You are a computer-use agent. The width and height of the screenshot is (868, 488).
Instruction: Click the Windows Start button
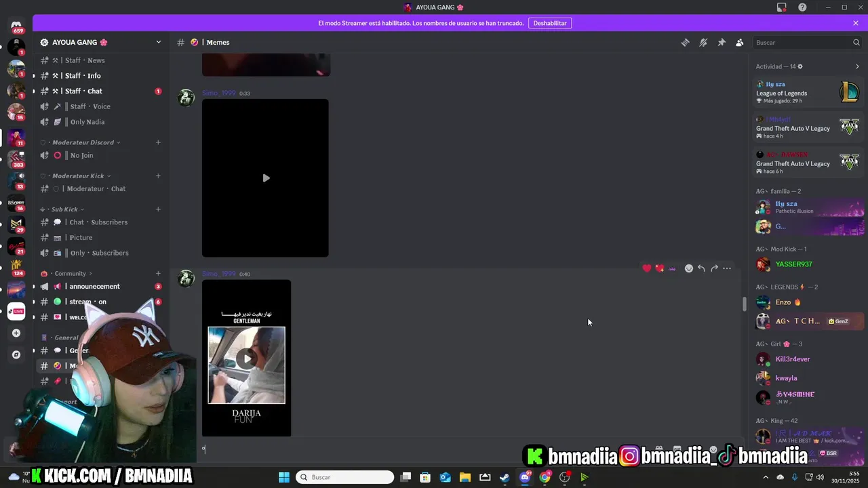tap(284, 477)
